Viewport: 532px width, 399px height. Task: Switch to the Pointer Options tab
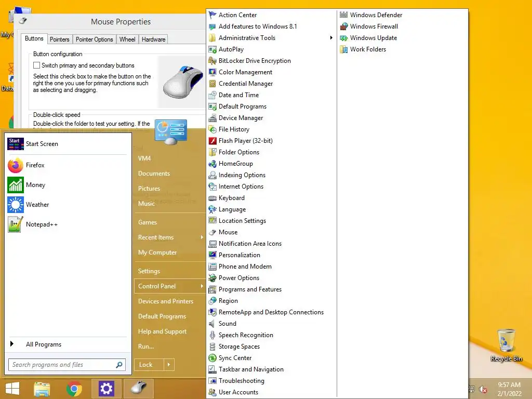tap(95, 39)
